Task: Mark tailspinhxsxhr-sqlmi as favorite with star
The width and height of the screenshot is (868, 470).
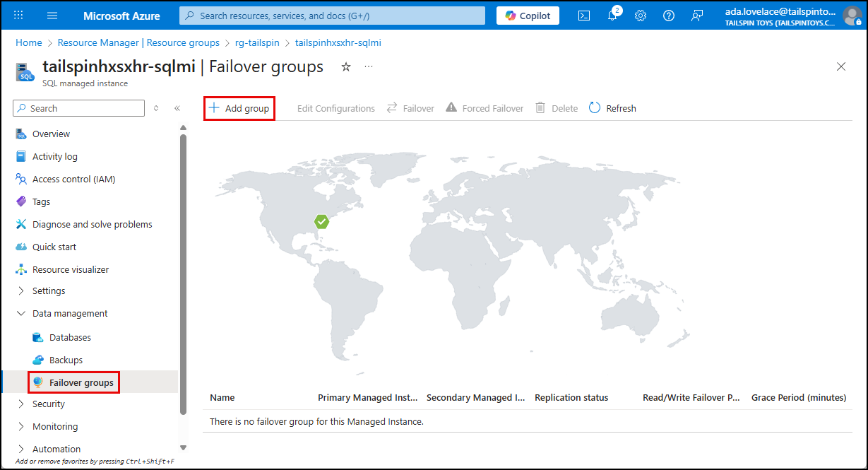Action: coord(345,66)
